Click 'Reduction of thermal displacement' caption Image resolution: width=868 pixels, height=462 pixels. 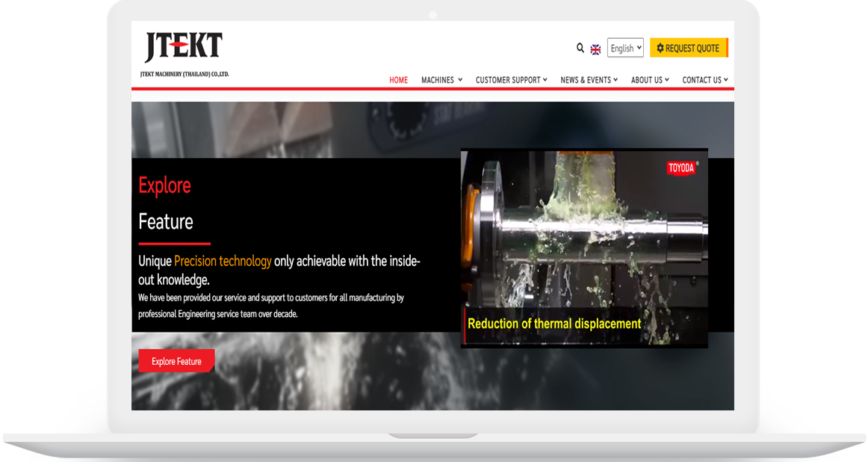coord(554,324)
